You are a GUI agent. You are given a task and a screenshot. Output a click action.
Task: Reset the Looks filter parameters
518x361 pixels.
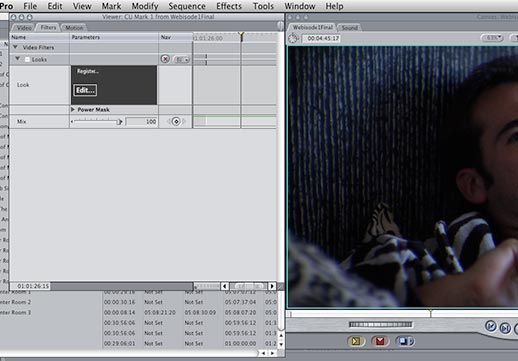click(165, 59)
